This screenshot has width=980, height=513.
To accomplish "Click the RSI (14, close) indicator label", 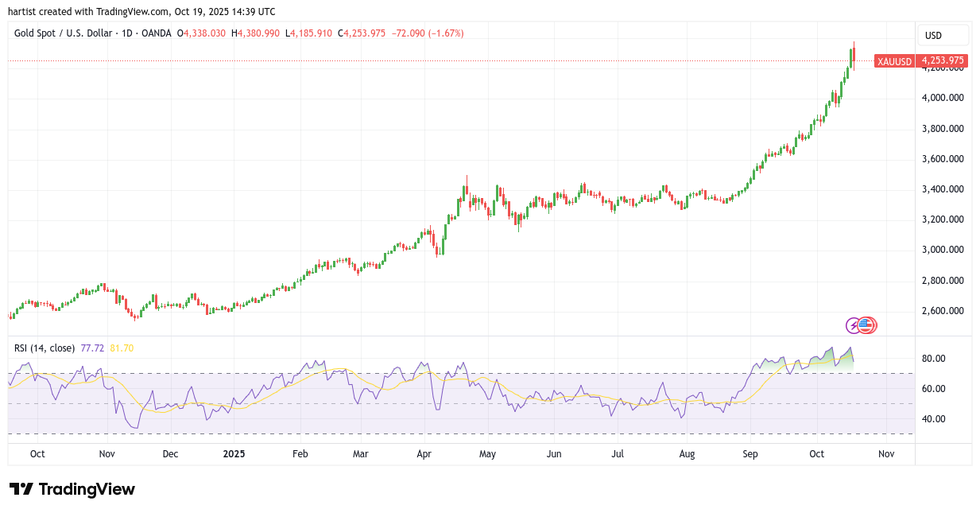I will (x=45, y=348).
